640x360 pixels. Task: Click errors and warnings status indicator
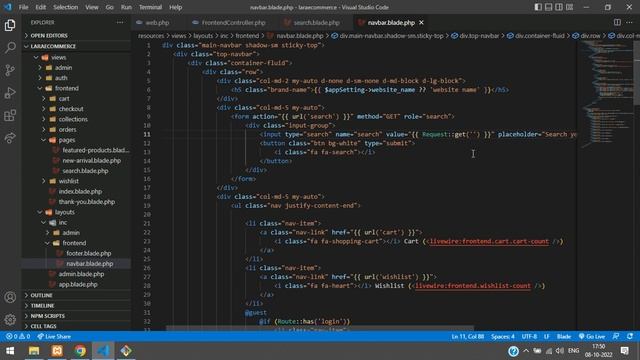click(18, 336)
